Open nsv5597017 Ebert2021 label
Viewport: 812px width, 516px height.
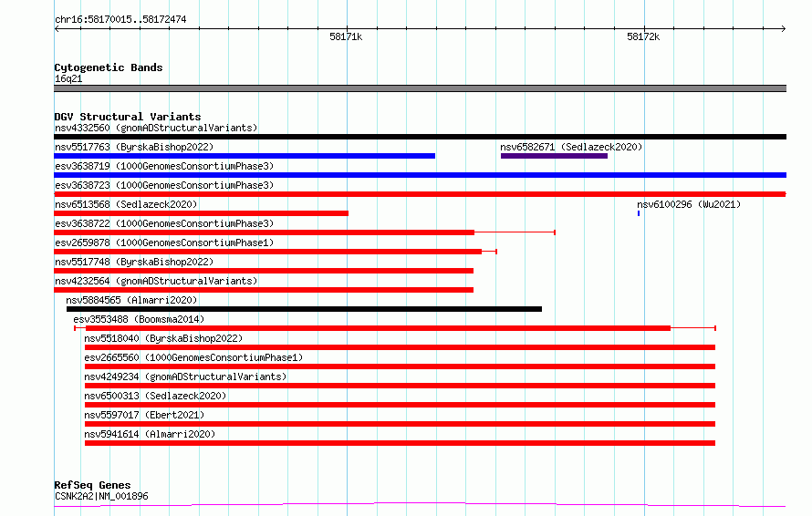144,415
